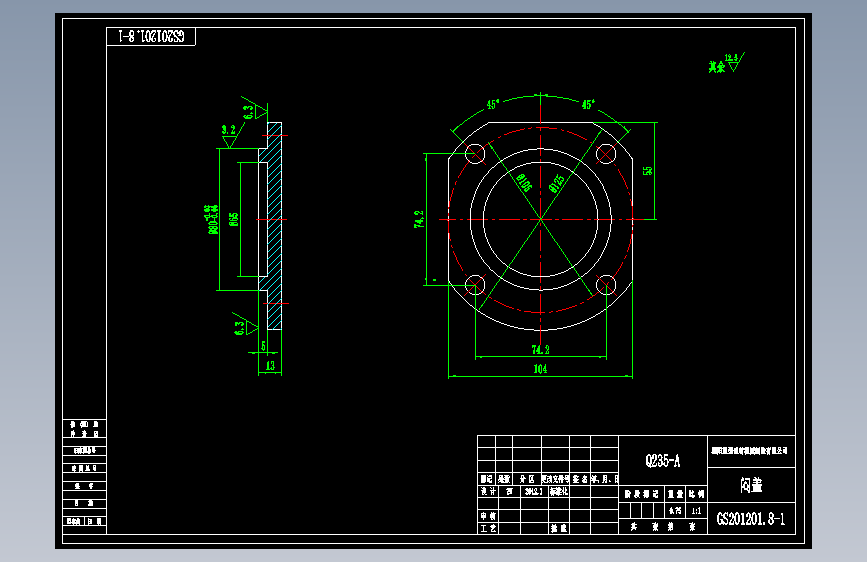Click the right 45° angle label

tap(588, 104)
